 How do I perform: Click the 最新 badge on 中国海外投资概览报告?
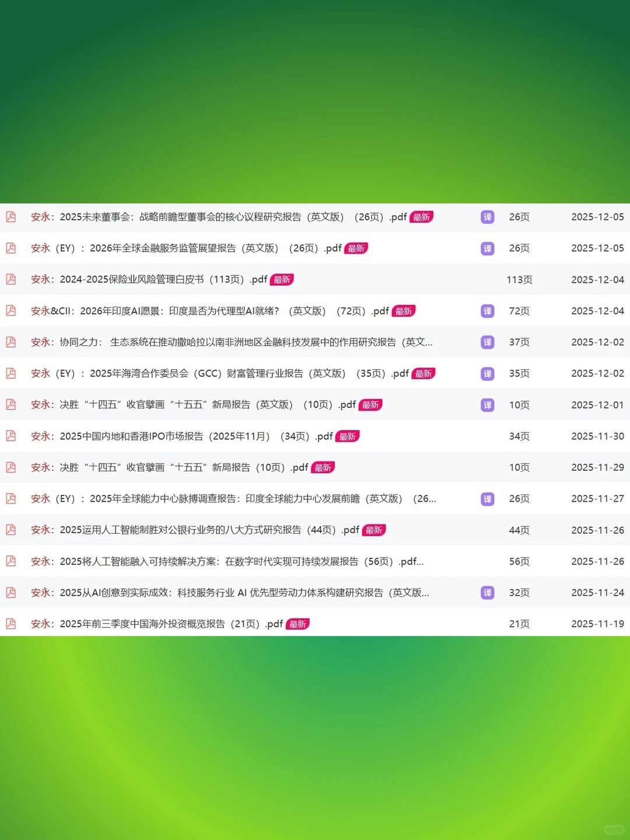(297, 624)
